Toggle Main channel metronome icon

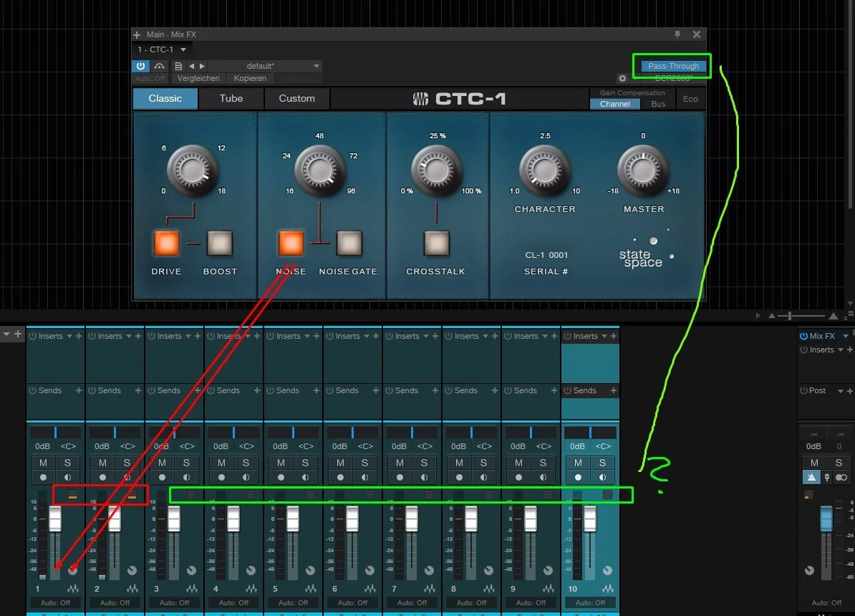coord(811,478)
